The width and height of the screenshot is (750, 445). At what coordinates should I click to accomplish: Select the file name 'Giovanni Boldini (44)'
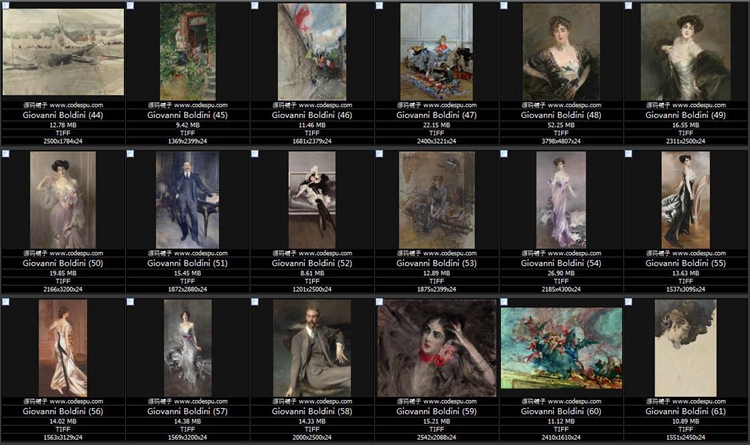click(63, 115)
